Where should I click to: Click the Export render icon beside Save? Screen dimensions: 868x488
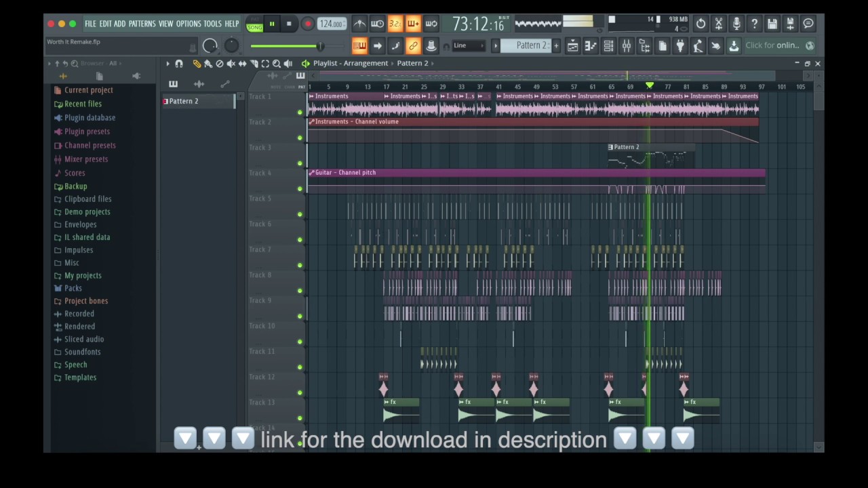790,24
